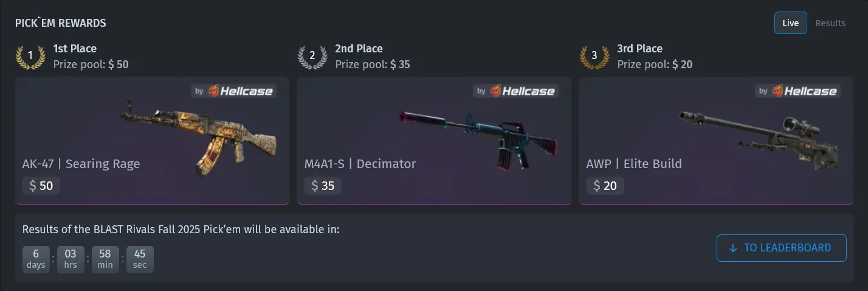Image resolution: width=868 pixels, height=291 pixels.
Task: Click the silver 2nd place laurel icon
Action: pyautogui.click(x=312, y=56)
